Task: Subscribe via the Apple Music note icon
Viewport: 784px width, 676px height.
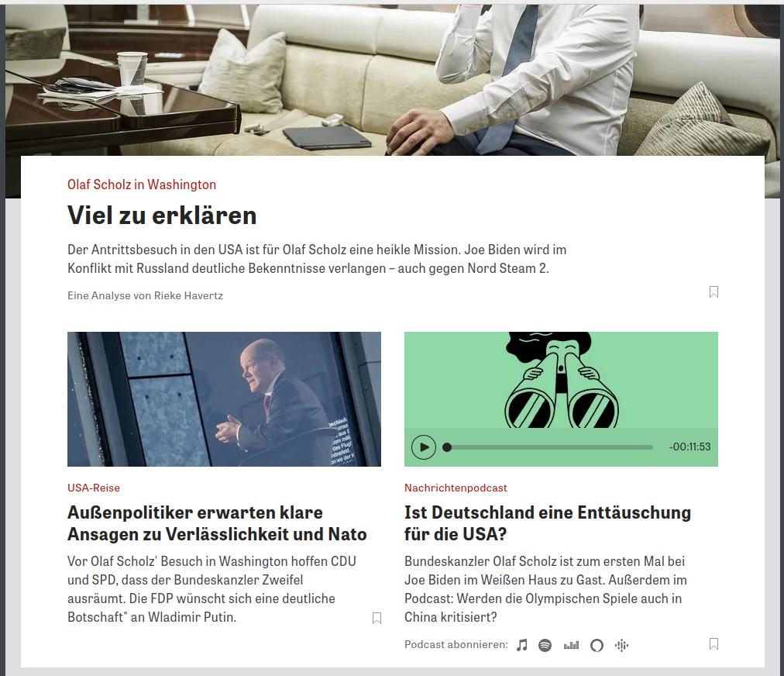Action: (x=521, y=645)
